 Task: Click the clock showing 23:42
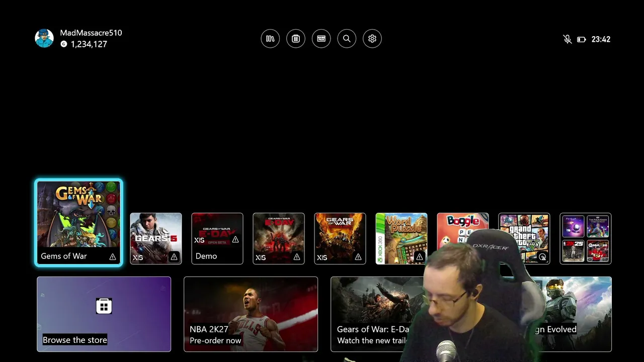601,39
